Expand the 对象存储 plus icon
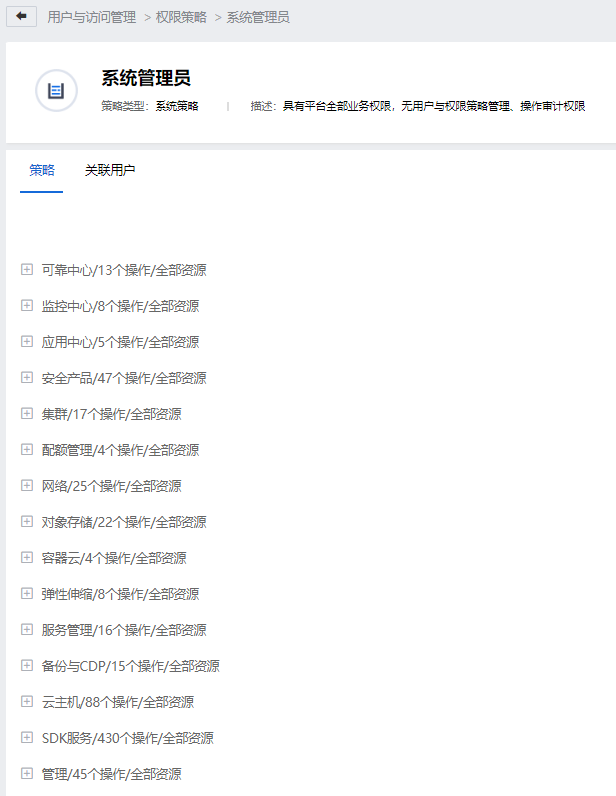This screenshot has width=616, height=796. 27,522
